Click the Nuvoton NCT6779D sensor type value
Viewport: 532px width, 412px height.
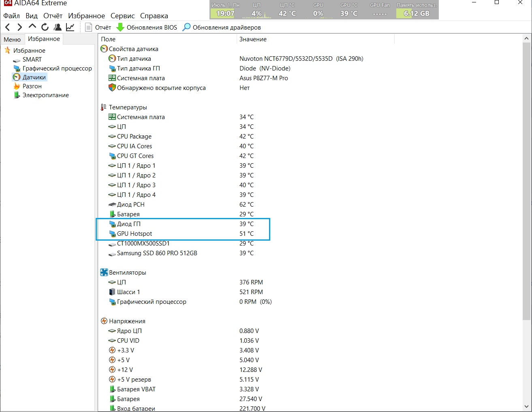point(301,59)
